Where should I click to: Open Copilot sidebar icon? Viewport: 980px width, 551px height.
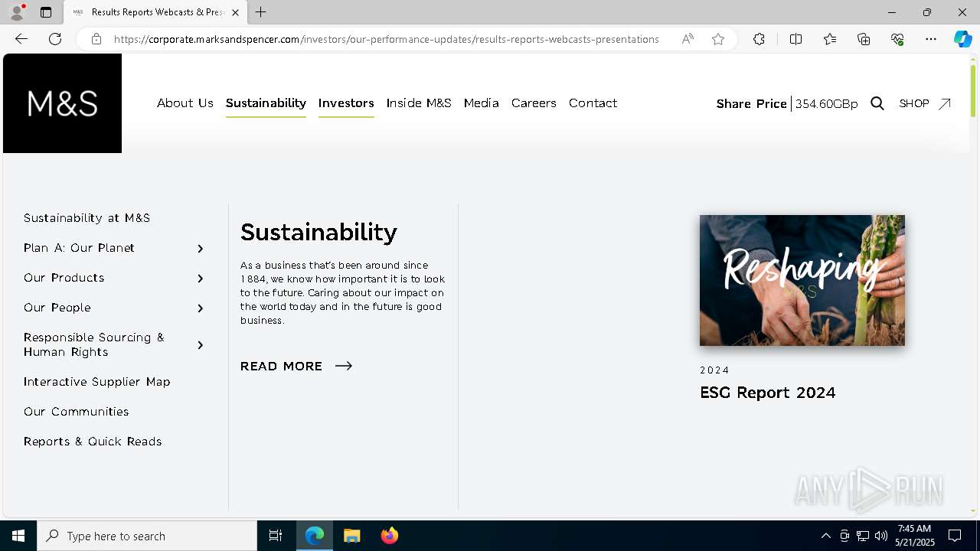962,39
